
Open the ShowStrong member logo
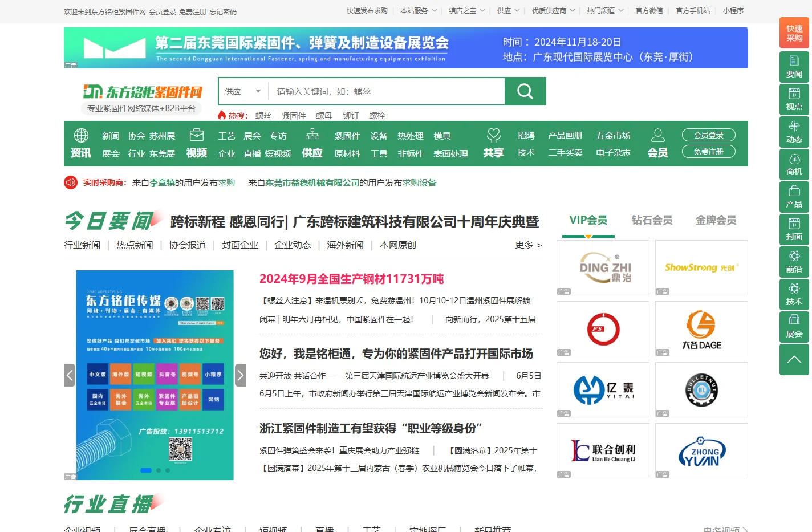(701, 267)
